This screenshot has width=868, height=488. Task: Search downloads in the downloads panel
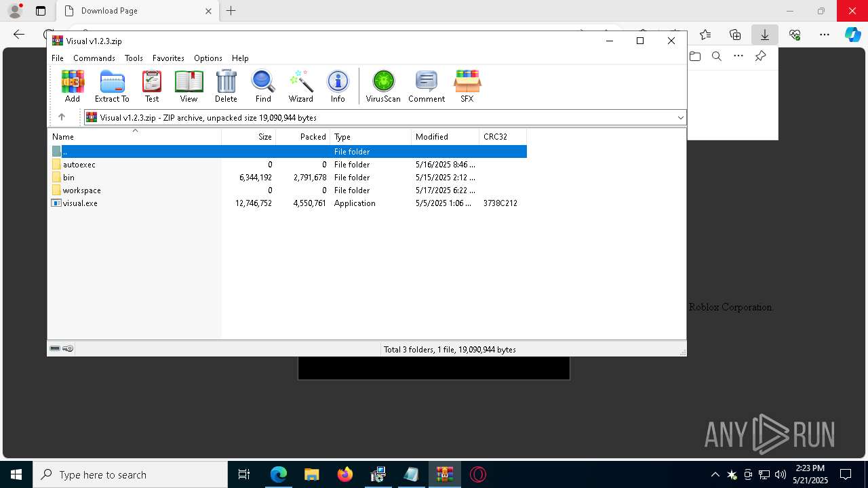tap(717, 56)
